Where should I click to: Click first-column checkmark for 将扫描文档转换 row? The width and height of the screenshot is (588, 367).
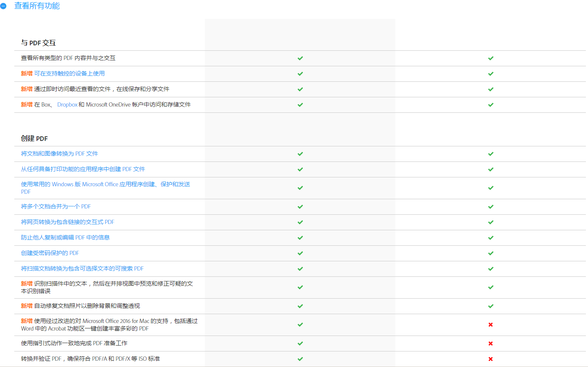click(x=300, y=269)
